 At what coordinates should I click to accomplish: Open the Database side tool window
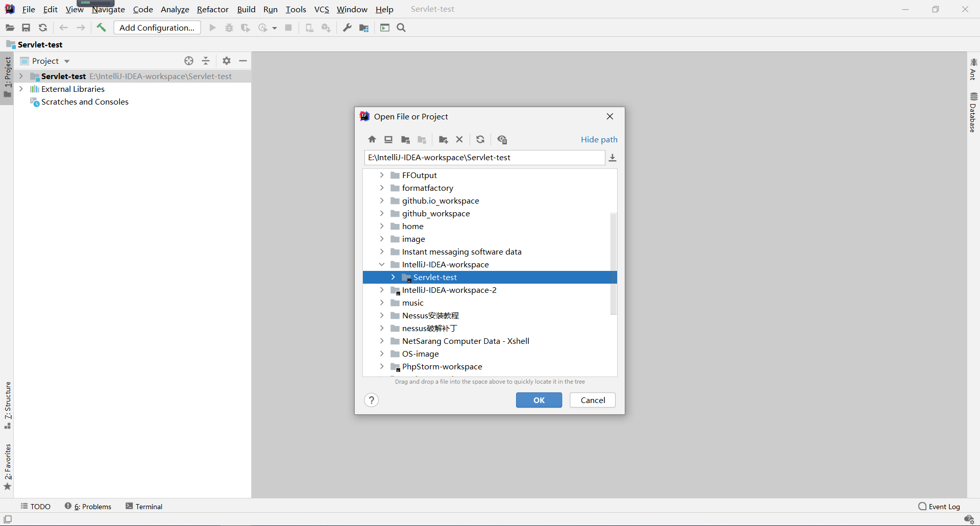point(973,112)
